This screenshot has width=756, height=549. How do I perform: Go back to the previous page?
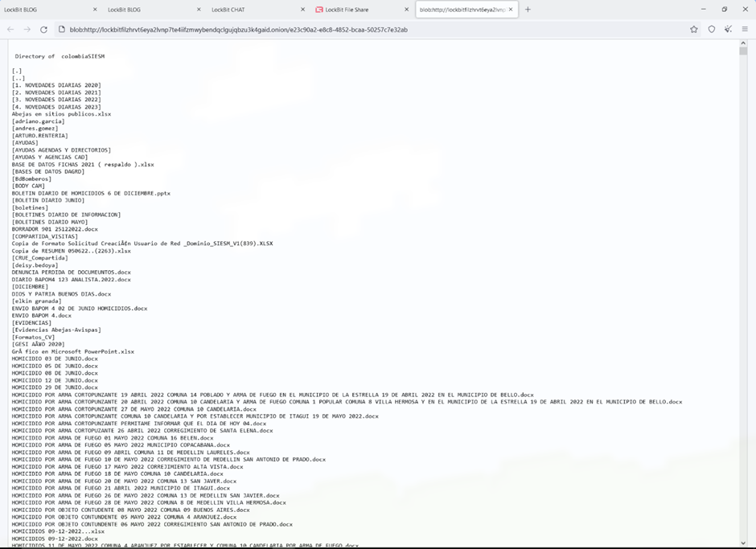click(10, 30)
